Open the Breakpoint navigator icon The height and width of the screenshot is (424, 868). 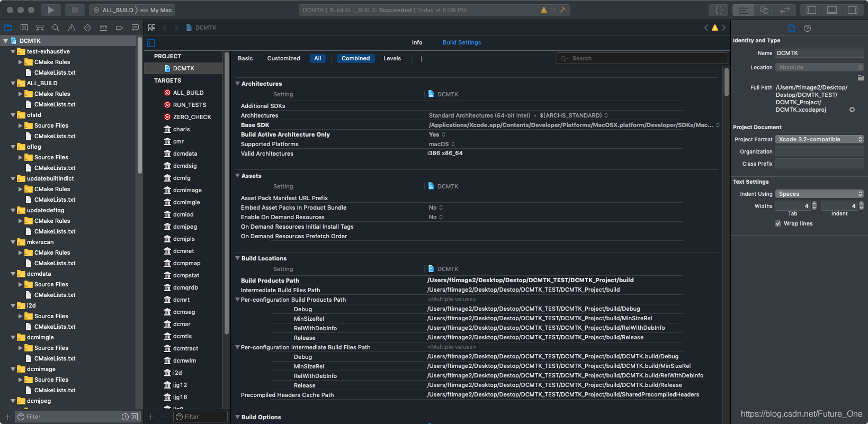click(x=119, y=28)
